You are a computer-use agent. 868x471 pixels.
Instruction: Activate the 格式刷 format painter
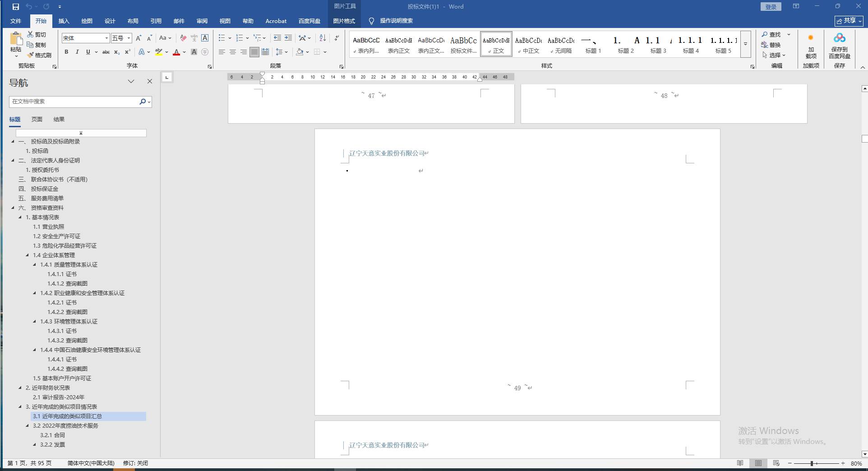(x=39, y=55)
